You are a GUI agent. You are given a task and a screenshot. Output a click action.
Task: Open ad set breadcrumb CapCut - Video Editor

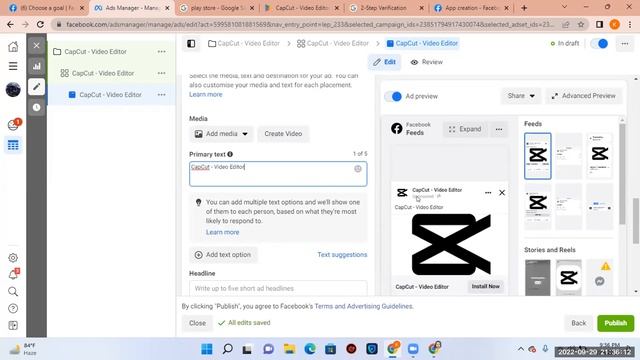point(333,43)
